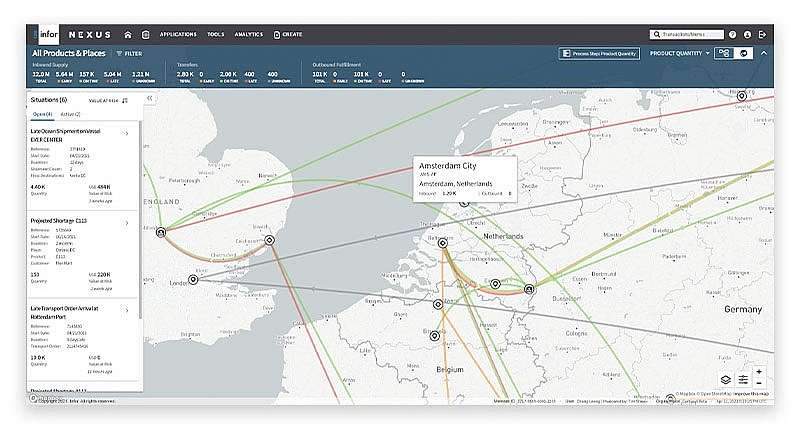Expand the Late Ocean Shipment situation arrow
Screen dimensions: 800x436
[126, 134]
